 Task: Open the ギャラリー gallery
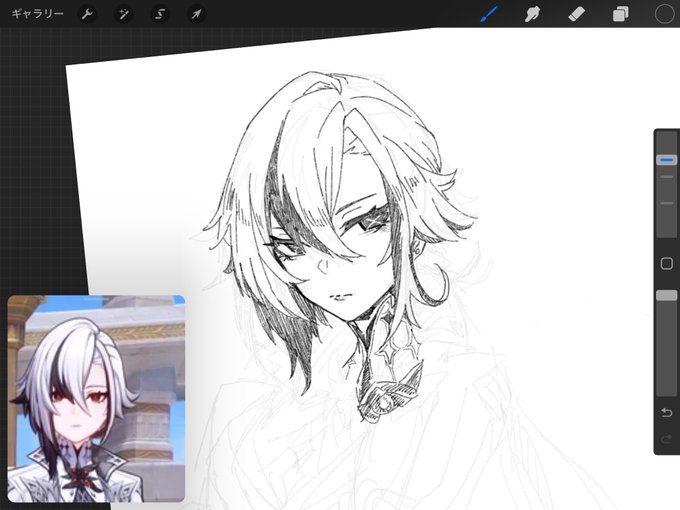(37, 14)
